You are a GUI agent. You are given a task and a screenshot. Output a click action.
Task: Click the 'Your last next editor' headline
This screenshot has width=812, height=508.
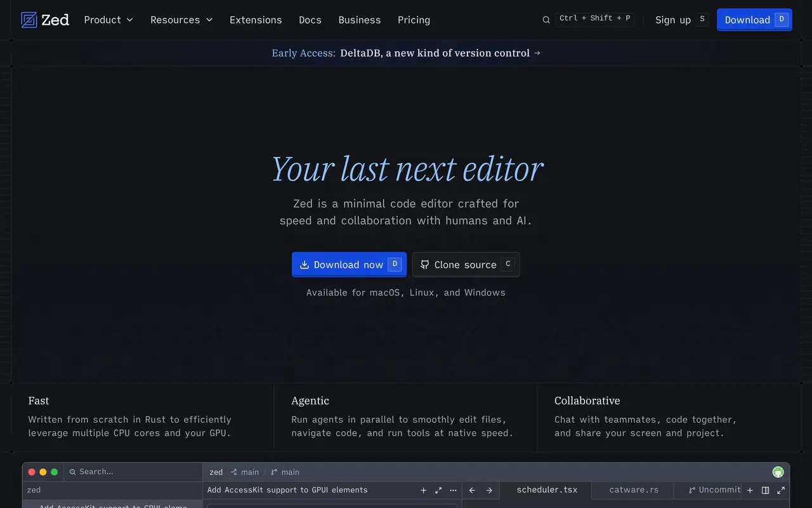pyautogui.click(x=407, y=169)
